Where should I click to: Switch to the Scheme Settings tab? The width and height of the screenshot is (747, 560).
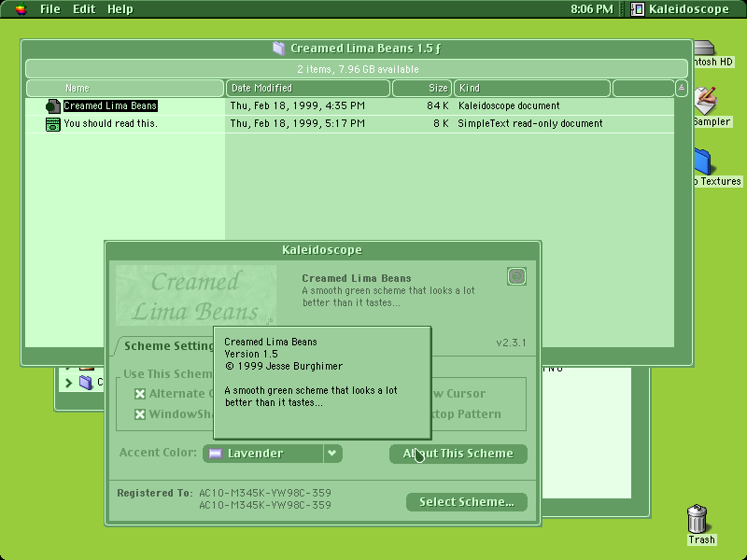(x=169, y=345)
